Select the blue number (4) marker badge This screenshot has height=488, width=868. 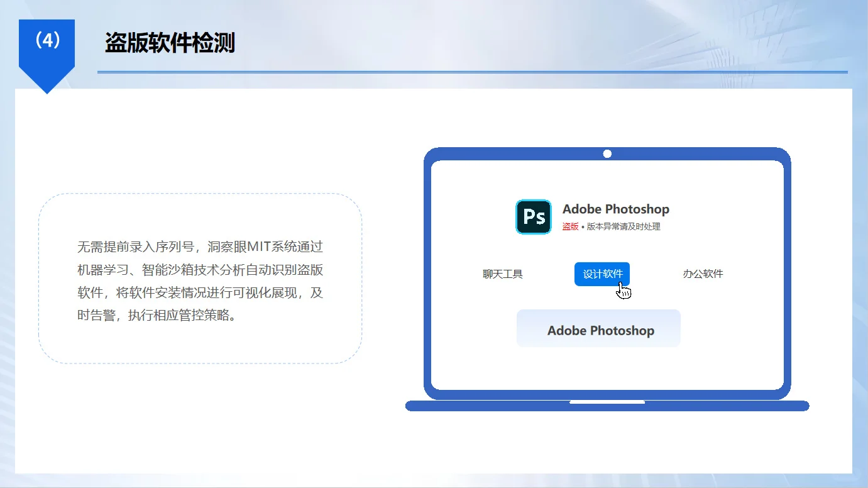(48, 40)
